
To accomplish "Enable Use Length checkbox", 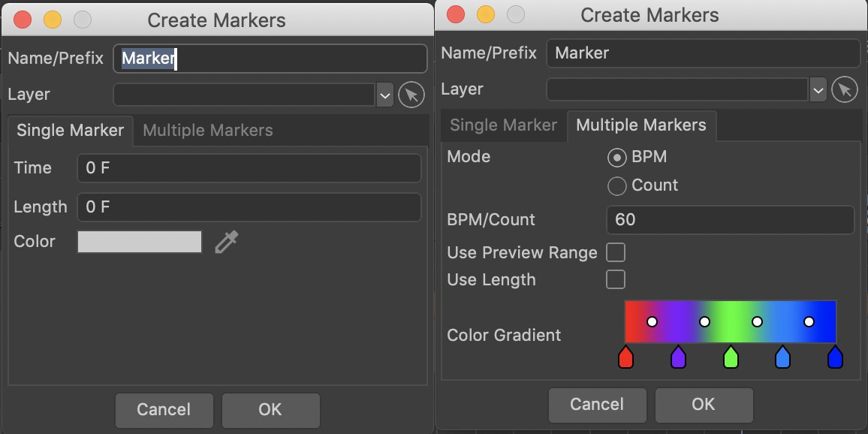I will click(616, 279).
